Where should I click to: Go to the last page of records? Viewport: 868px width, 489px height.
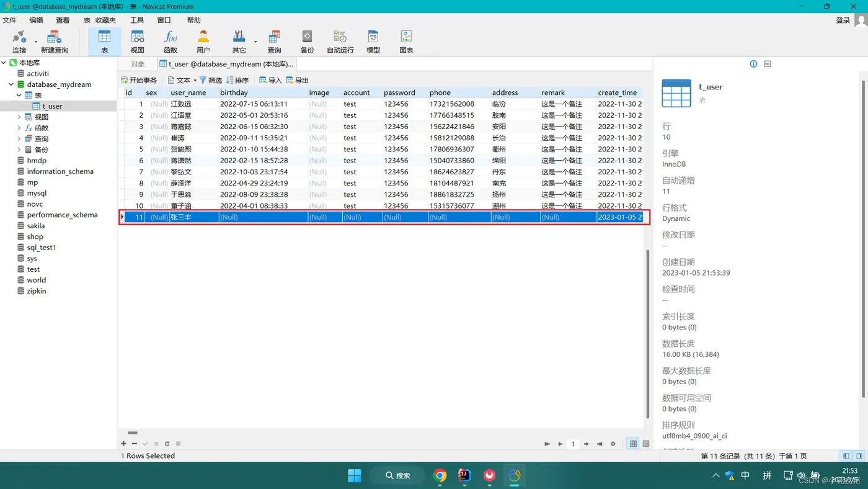(x=600, y=444)
